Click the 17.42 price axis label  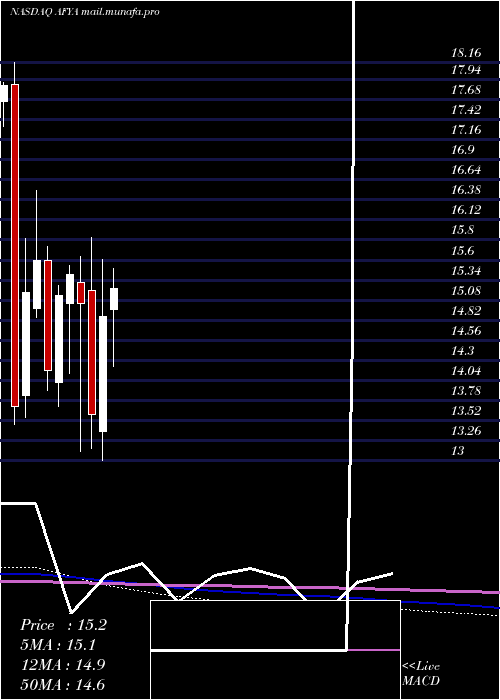click(x=466, y=110)
